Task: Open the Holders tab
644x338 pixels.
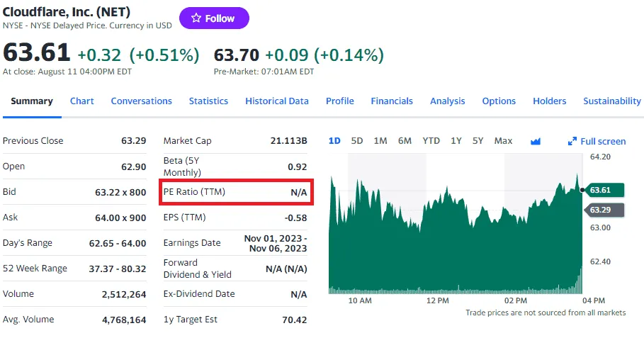Action: click(549, 101)
